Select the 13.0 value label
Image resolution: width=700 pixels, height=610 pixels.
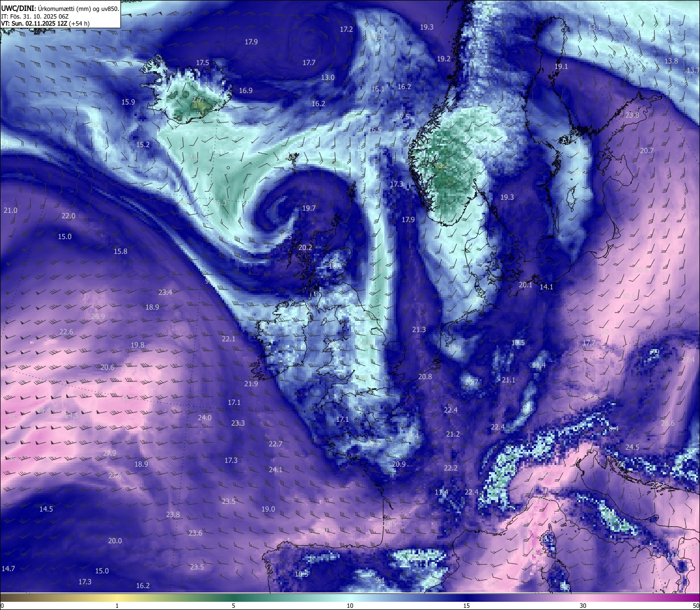[x=328, y=77]
